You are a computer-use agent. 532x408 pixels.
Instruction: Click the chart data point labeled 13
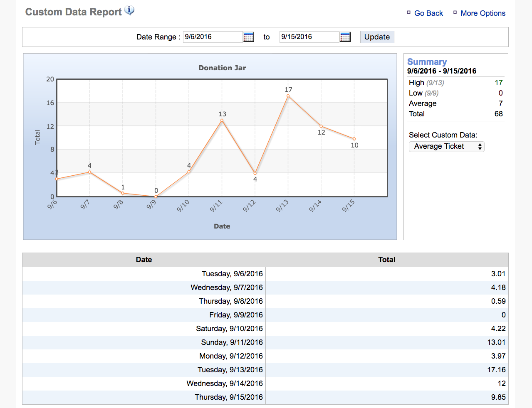click(222, 120)
